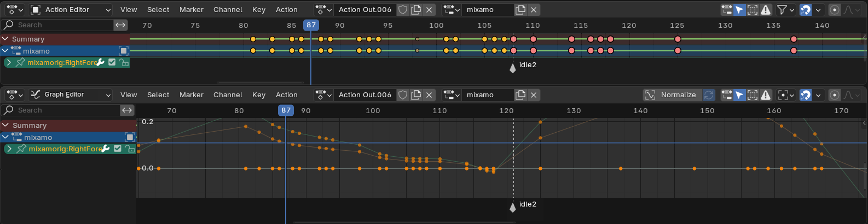
Task: Open Select menu in Action Editor
Action: [158, 9]
